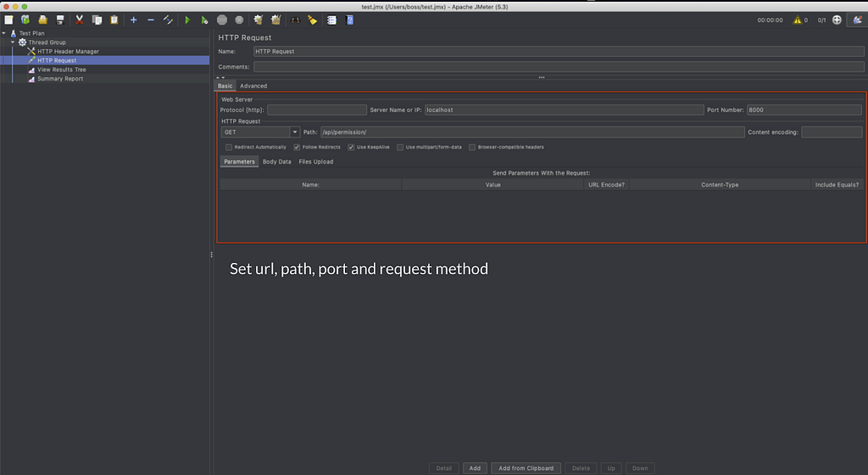This screenshot has height=475, width=868.
Task: Select View Results Tree in the tree
Action: pyautogui.click(x=61, y=70)
